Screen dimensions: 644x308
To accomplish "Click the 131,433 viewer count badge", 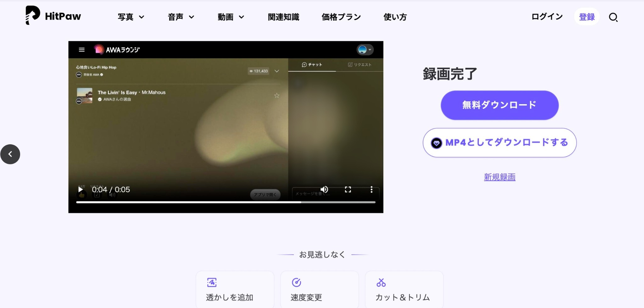I will (258, 71).
